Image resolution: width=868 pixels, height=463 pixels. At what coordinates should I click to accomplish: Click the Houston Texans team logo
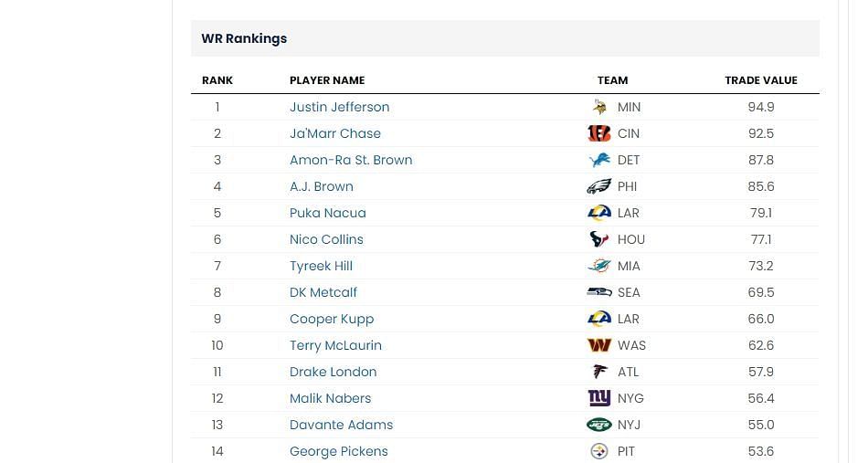pos(599,239)
